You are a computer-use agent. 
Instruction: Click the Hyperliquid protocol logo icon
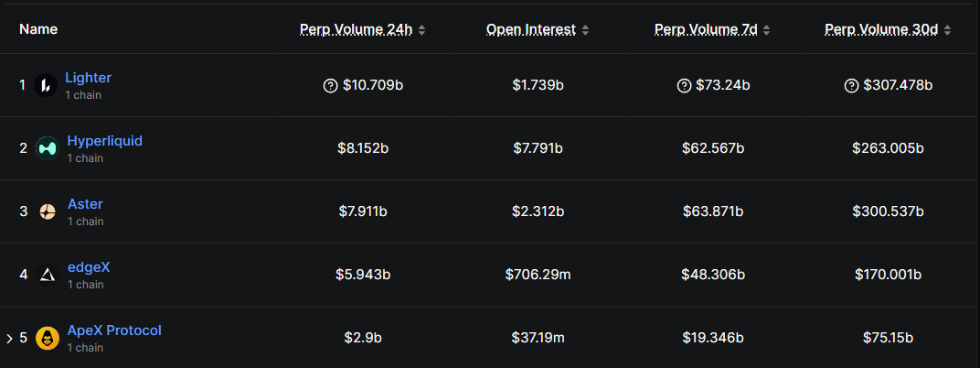[x=48, y=148]
